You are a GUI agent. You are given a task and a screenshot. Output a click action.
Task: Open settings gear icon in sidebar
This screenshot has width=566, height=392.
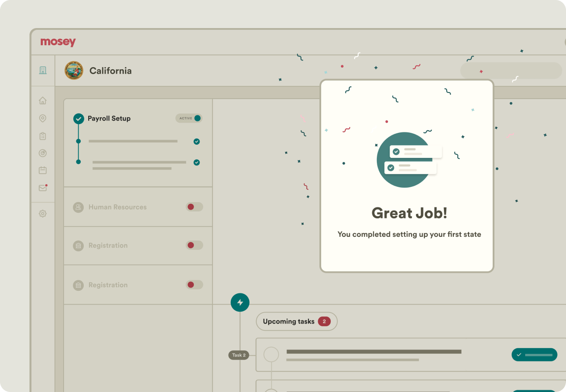(43, 214)
